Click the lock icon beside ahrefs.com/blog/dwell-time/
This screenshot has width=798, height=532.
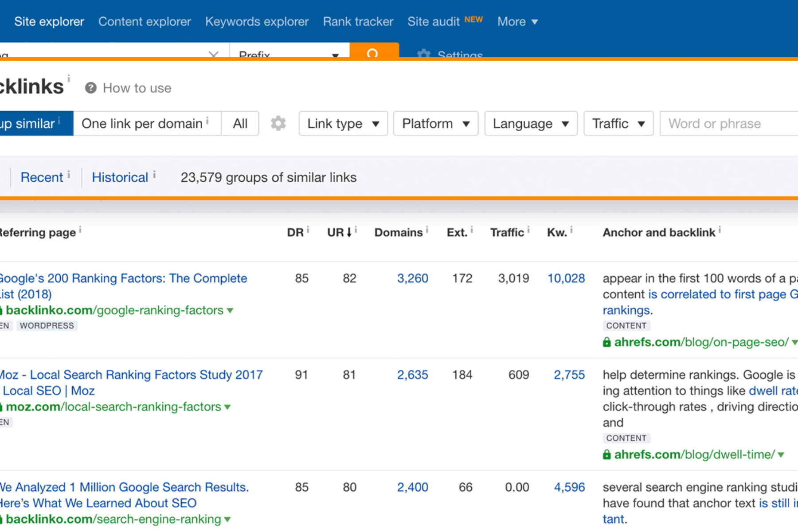(606, 455)
